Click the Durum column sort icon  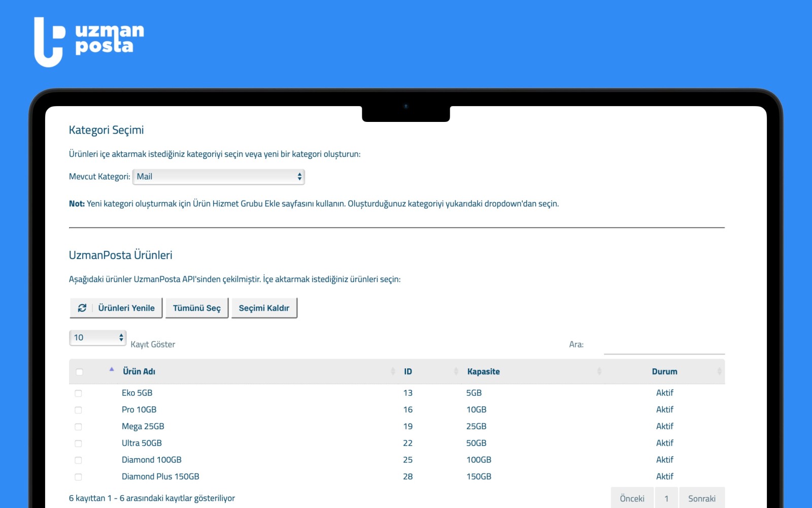(719, 371)
